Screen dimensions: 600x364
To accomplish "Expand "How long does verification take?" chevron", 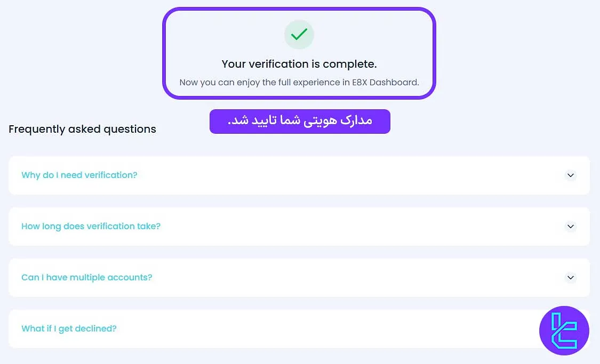I will [x=570, y=227].
